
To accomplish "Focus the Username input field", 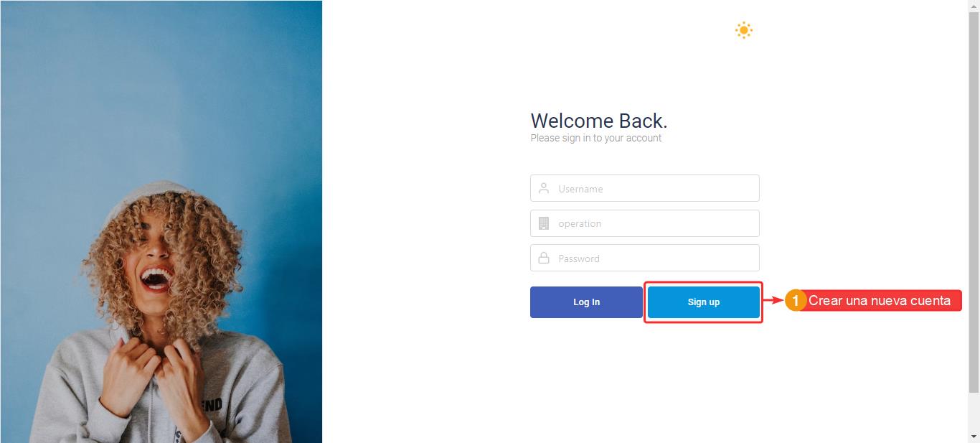I will coord(644,188).
